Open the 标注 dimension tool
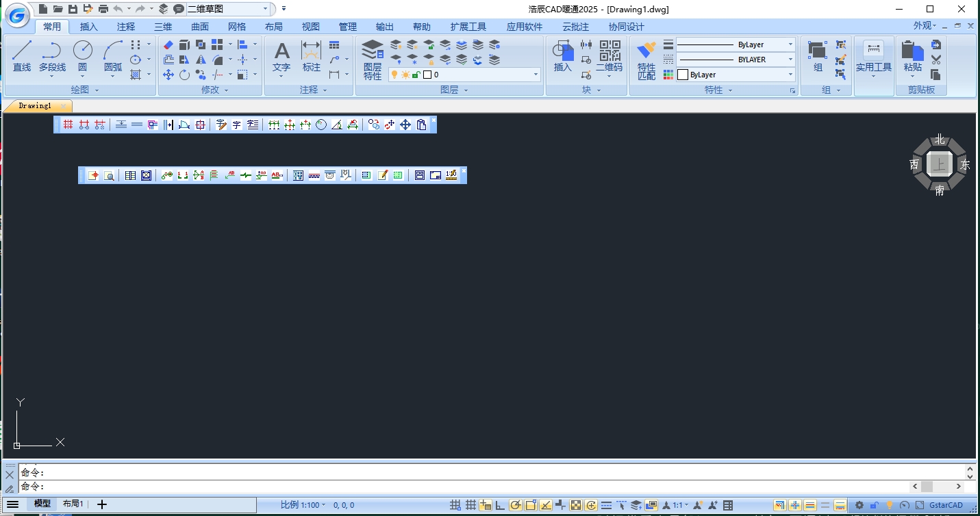Screen dimensions: 980x516 (x=312, y=56)
